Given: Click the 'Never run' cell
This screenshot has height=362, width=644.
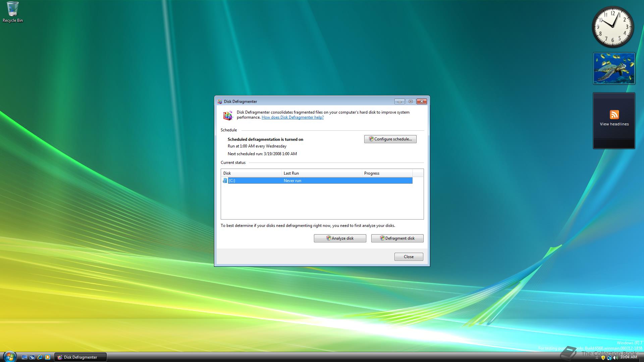Looking at the screenshot, I should click(292, 181).
